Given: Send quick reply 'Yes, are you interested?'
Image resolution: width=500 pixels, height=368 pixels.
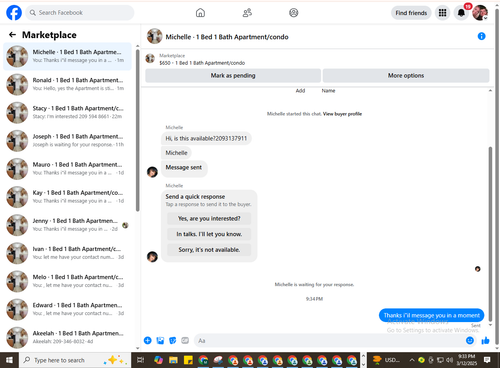Looking at the screenshot, I should [209, 219].
